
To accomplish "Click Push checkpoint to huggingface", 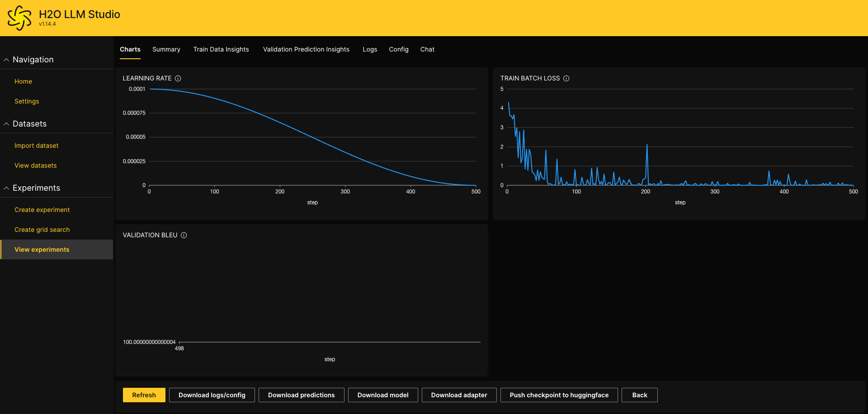I will (559, 395).
